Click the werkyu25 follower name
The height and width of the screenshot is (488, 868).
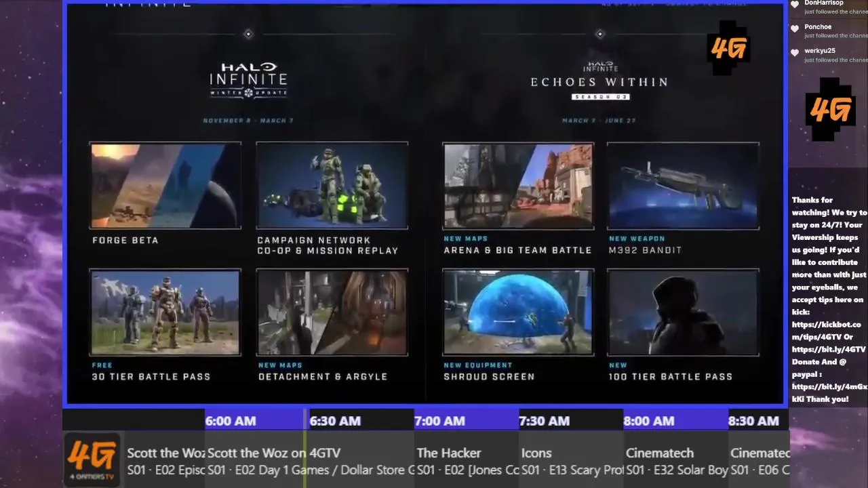tap(820, 51)
